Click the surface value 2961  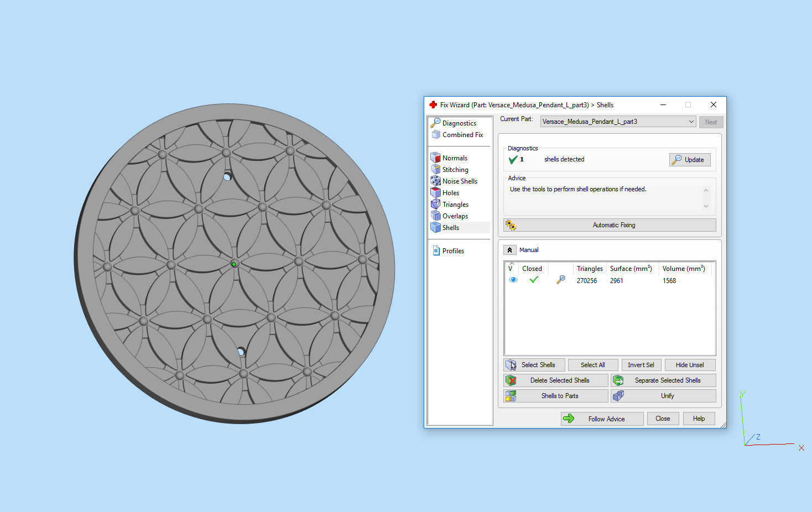click(x=617, y=281)
